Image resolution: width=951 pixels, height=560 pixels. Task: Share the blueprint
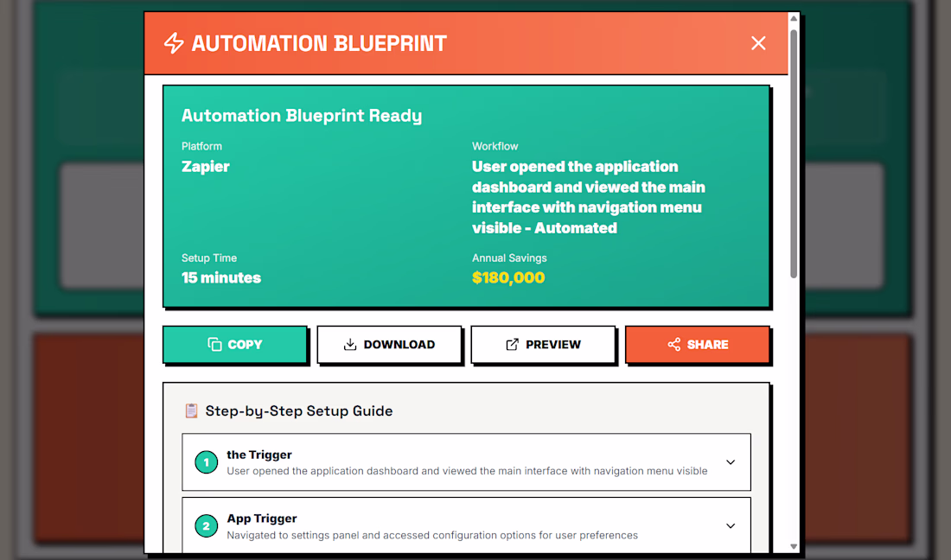tap(698, 344)
